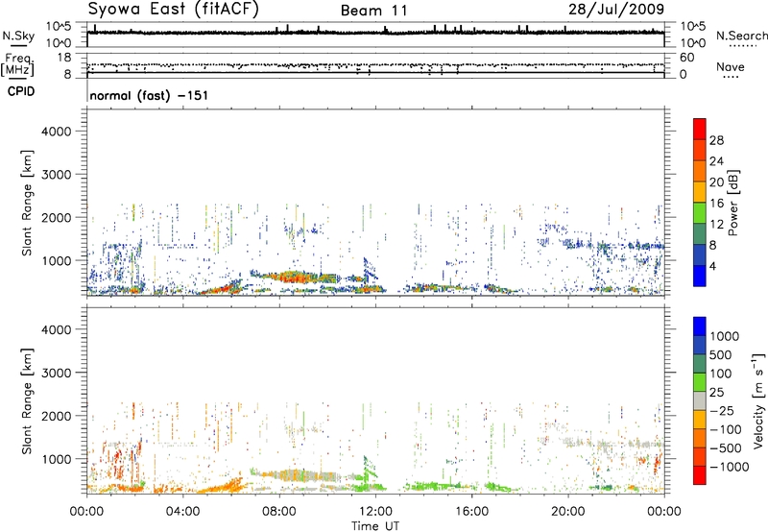This screenshot has width=768, height=532.
Task: Click 'Slant Range [km]' label of power panel
Action: point(27,203)
